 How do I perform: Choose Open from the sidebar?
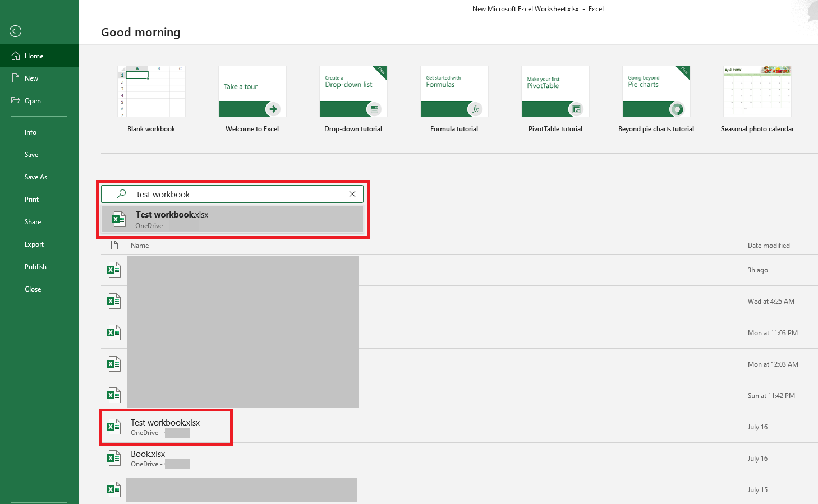[x=39, y=101]
